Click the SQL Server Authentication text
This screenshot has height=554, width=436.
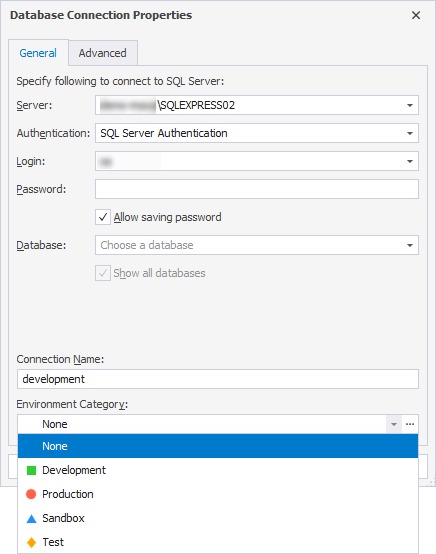[164, 133]
